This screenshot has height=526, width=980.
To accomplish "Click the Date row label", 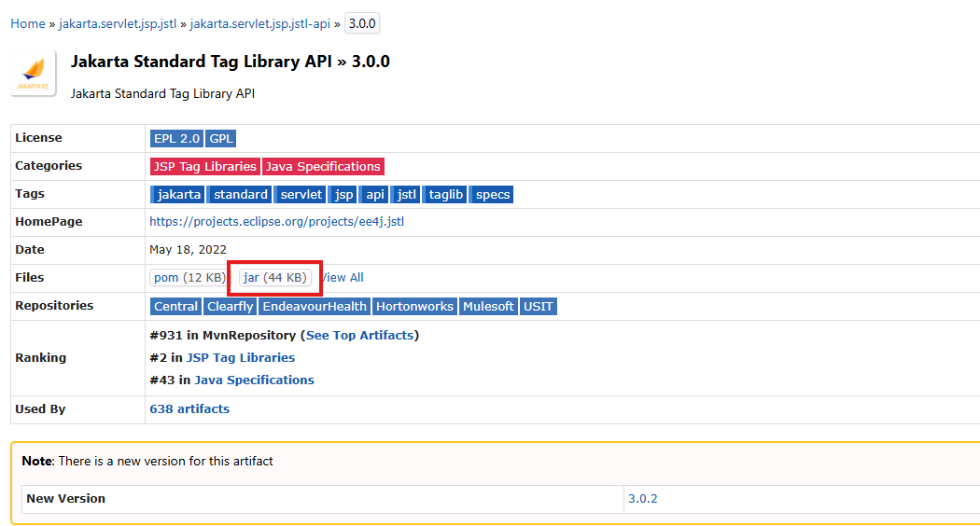I will [30, 250].
